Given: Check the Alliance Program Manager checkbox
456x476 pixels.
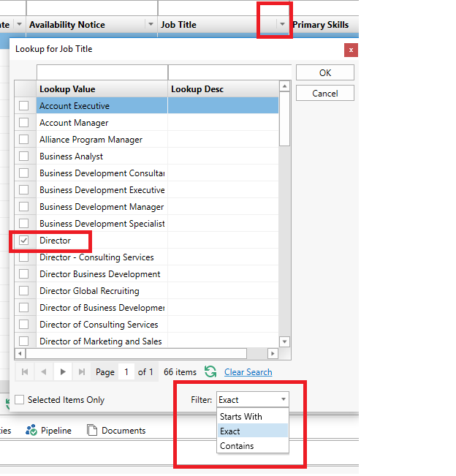Looking at the screenshot, I should (x=23, y=140).
